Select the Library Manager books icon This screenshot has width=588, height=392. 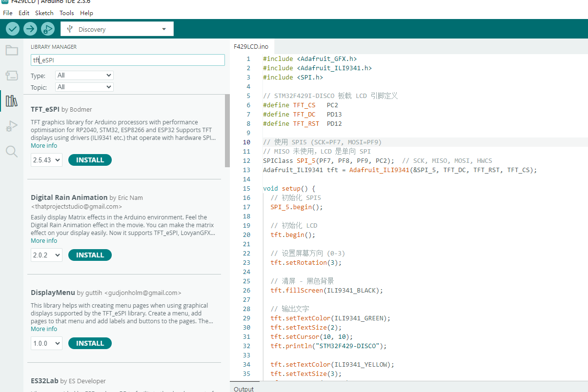coord(12,101)
